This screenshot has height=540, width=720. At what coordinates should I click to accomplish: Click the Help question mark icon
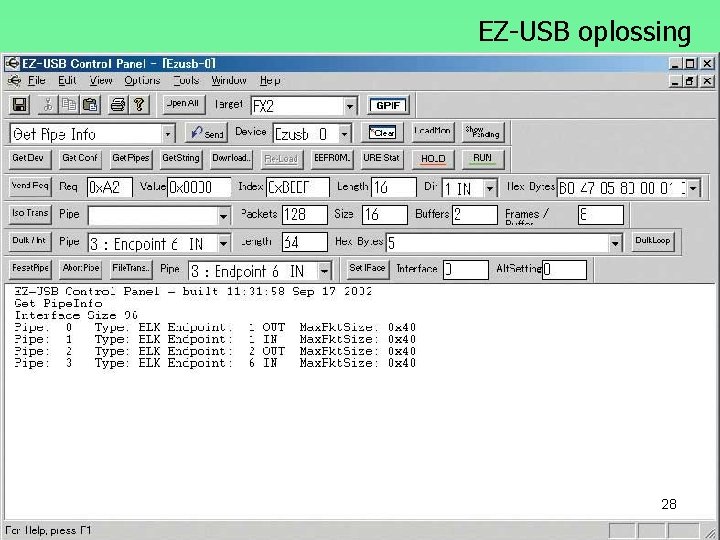[x=139, y=105]
